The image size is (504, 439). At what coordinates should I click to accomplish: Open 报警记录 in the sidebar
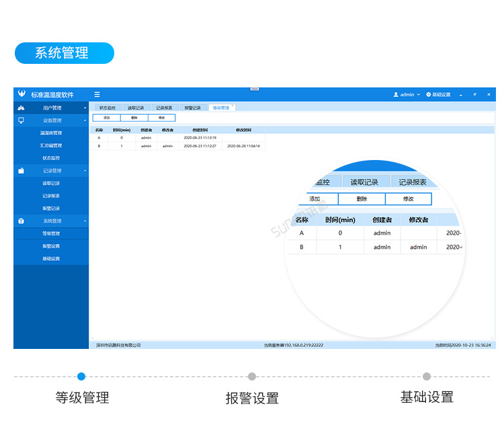click(x=51, y=208)
